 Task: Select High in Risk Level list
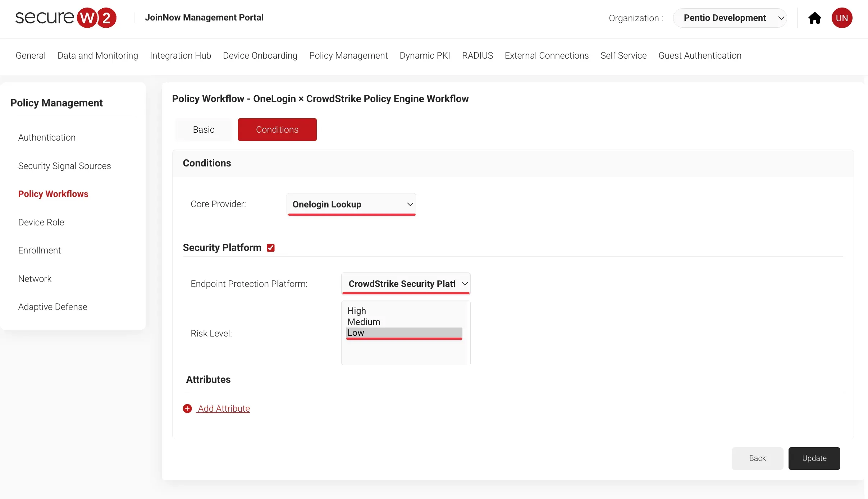[x=357, y=311]
